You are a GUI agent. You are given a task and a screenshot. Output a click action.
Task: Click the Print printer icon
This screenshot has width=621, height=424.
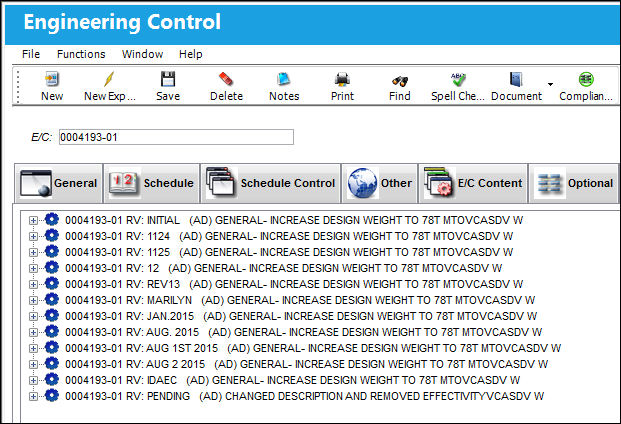[342, 79]
